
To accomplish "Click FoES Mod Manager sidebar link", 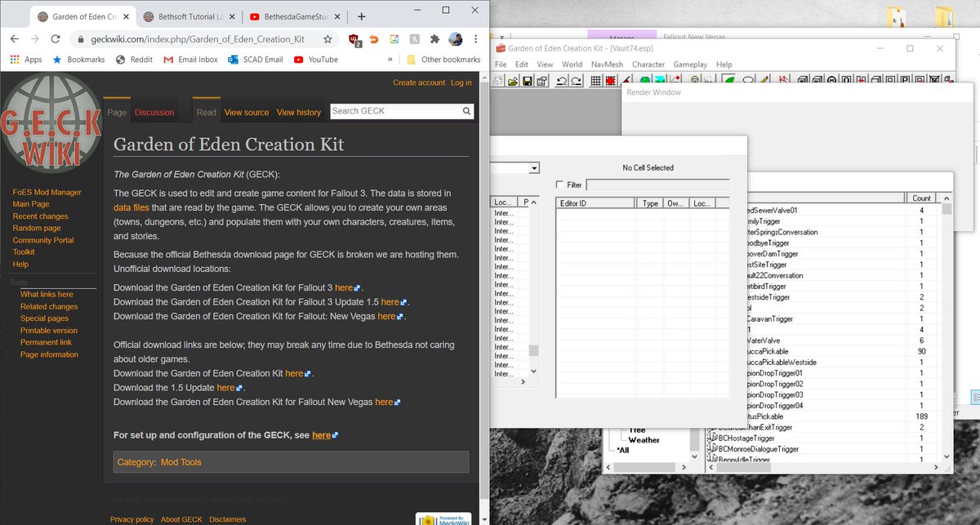I will [x=47, y=193].
